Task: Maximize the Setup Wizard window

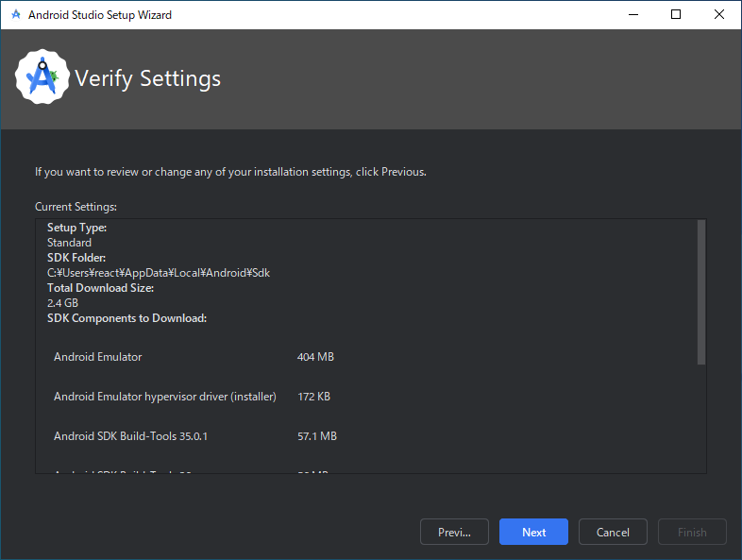Action: (x=676, y=15)
